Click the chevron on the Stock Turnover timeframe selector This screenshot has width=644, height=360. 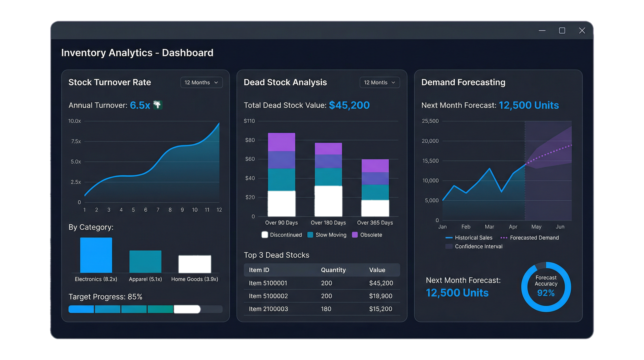click(x=216, y=82)
